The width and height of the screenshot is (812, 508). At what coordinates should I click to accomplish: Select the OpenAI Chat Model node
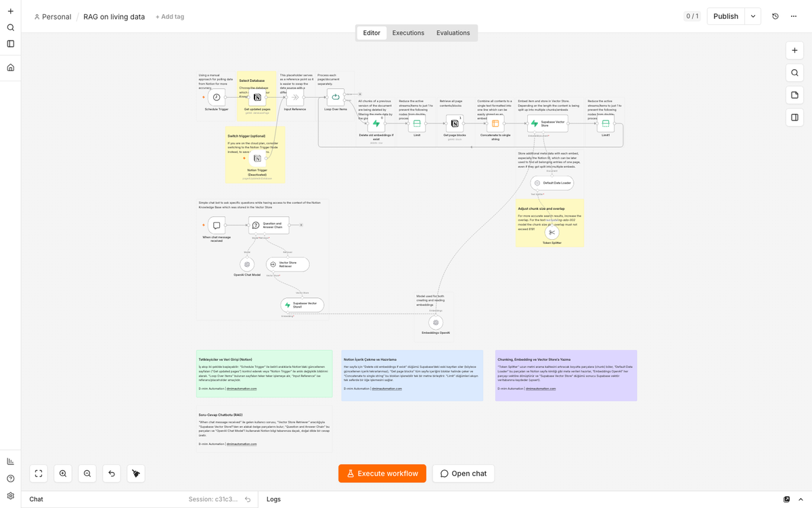tap(247, 264)
